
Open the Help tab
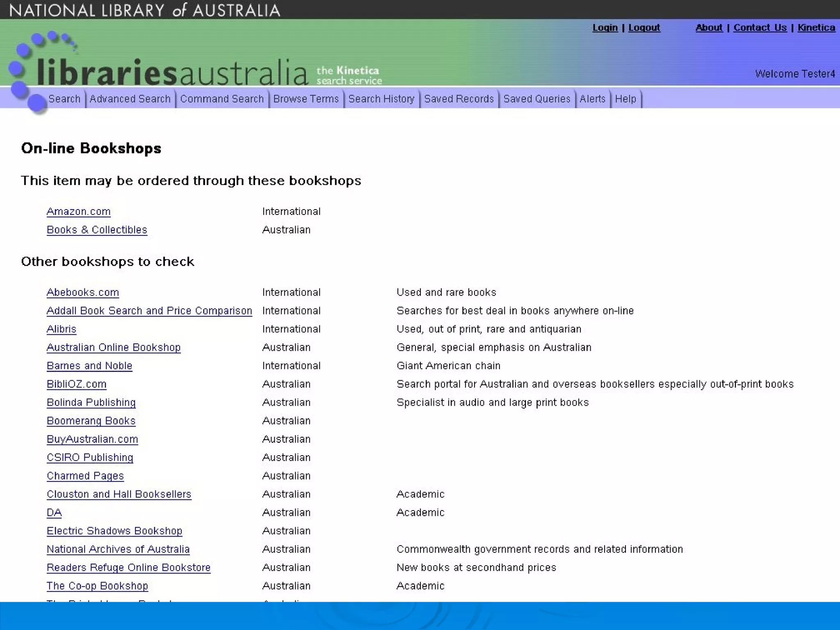(x=625, y=99)
